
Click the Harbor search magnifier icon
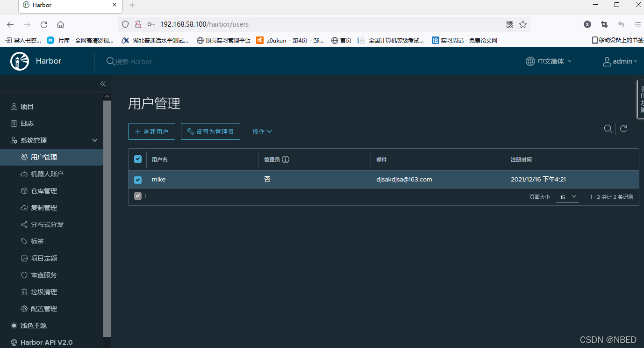[110, 61]
